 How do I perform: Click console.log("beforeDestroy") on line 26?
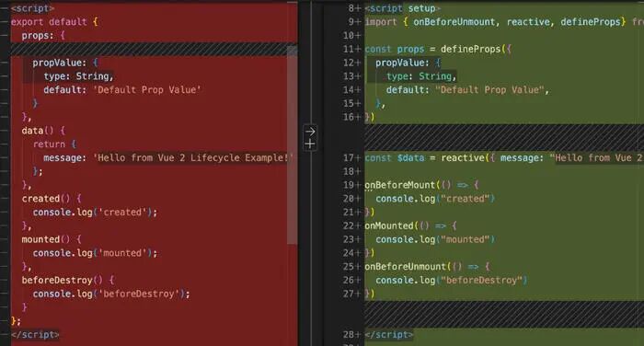452,280
